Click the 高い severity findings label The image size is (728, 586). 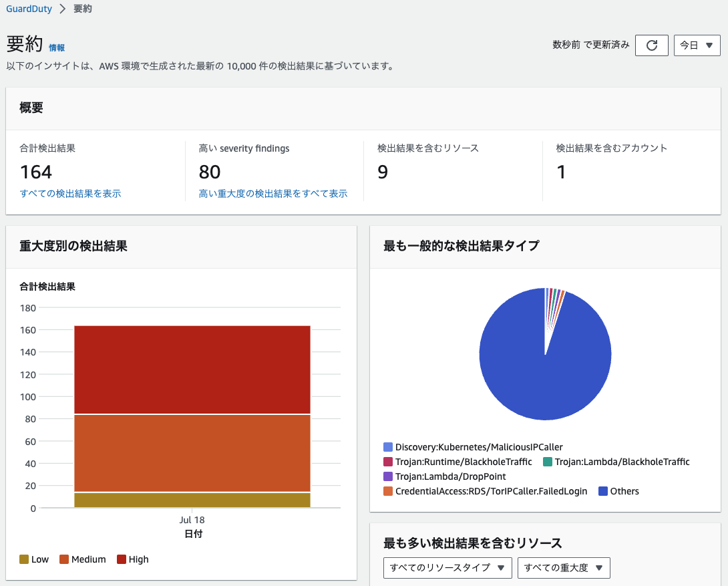(244, 148)
